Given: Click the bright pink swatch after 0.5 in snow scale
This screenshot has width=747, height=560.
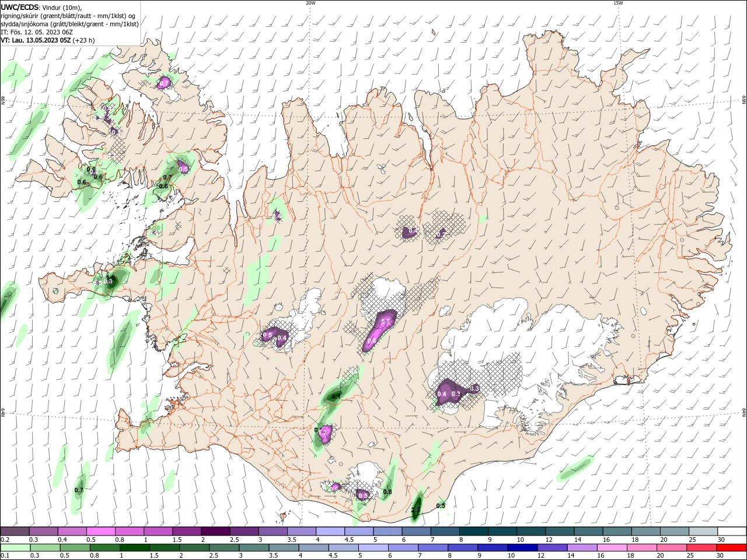Looking at the screenshot, I should pos(100,531).
